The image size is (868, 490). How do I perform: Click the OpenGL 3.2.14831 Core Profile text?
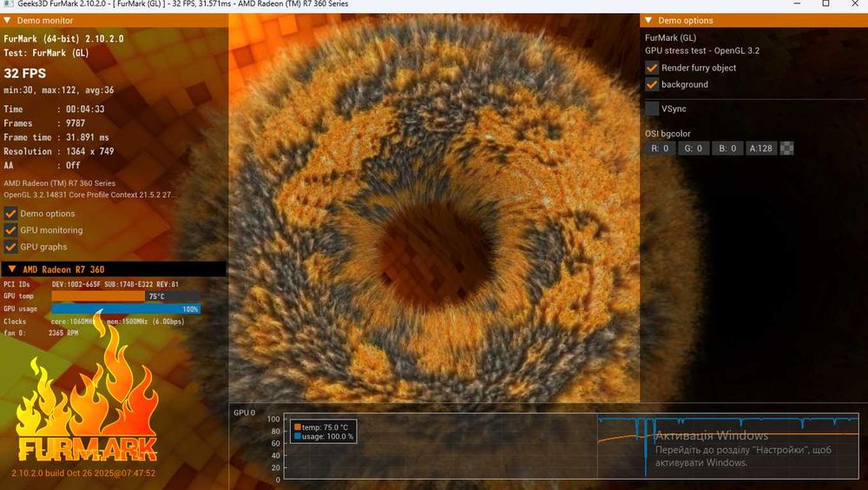tap(90, 195)
